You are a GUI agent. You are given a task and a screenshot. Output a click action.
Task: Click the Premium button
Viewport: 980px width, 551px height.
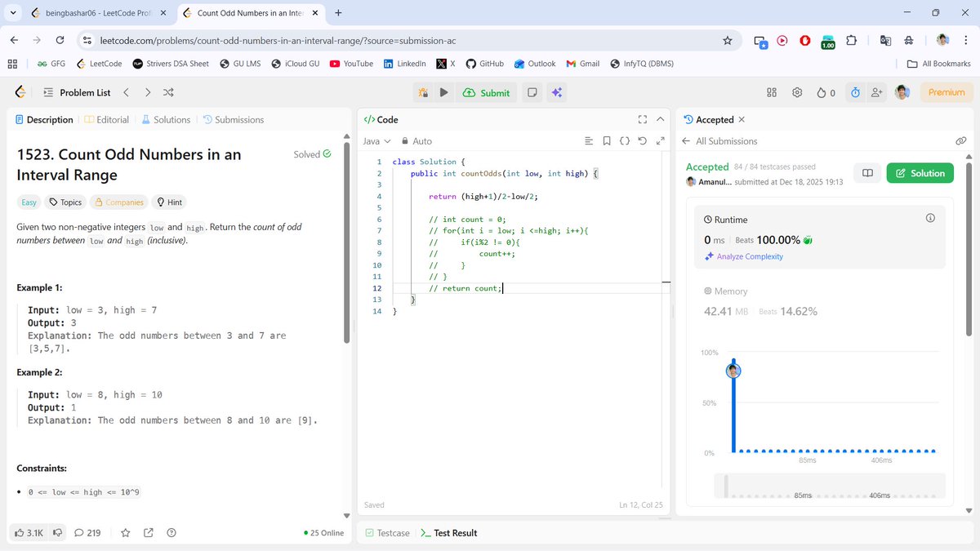(947, 92)
